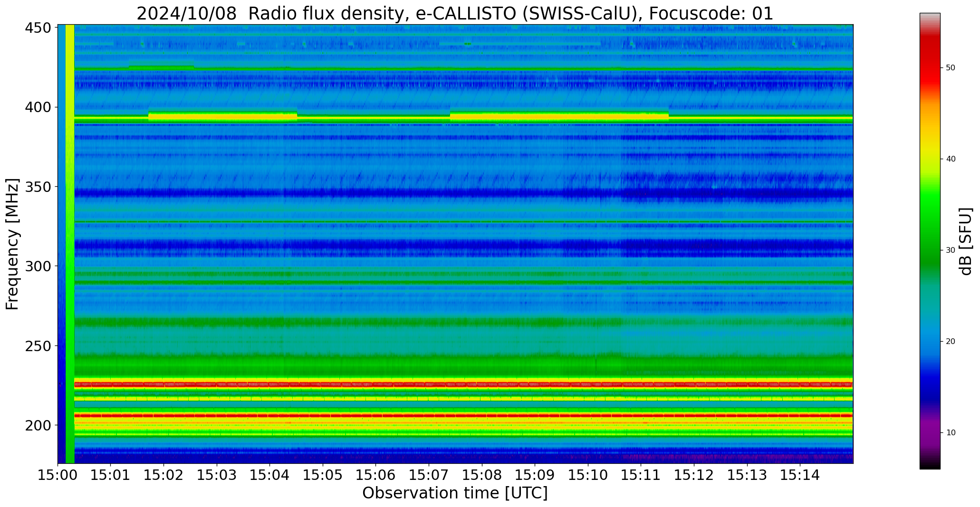Screen dimensions: 980x507
Task: Click the 250 frequency tick label
Action: pos(38,346)
